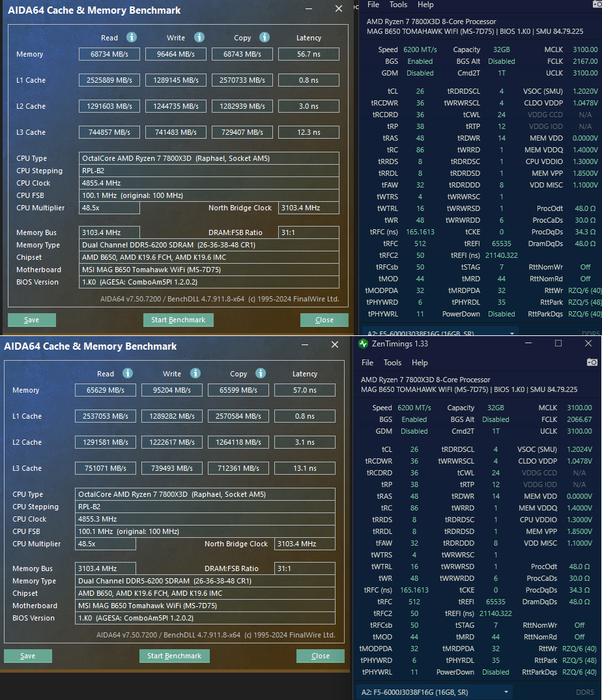Image resolution: width=602 pixels, height=700 pixels.
Task: Click the Copy info icon in the upper AIDA64 window
Action: point(265,37)
